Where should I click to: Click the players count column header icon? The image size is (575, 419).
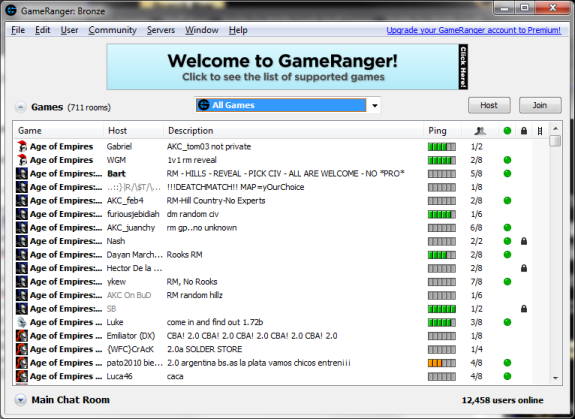[480, 131]
